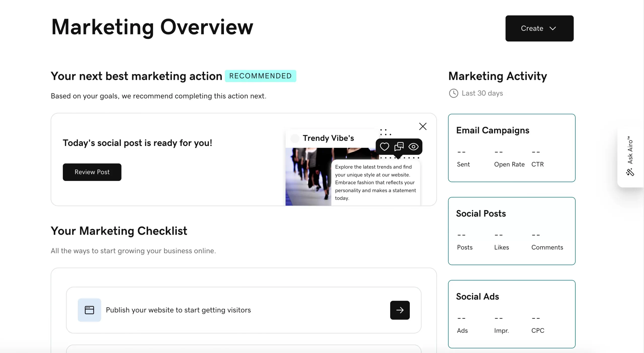
Task: Click the Marketing Activity heading
Action: pos(497,76)
